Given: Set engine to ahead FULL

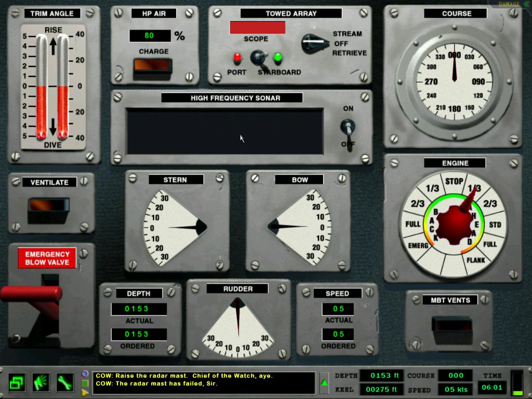Looking at the screenshot, I should [490, 244].
